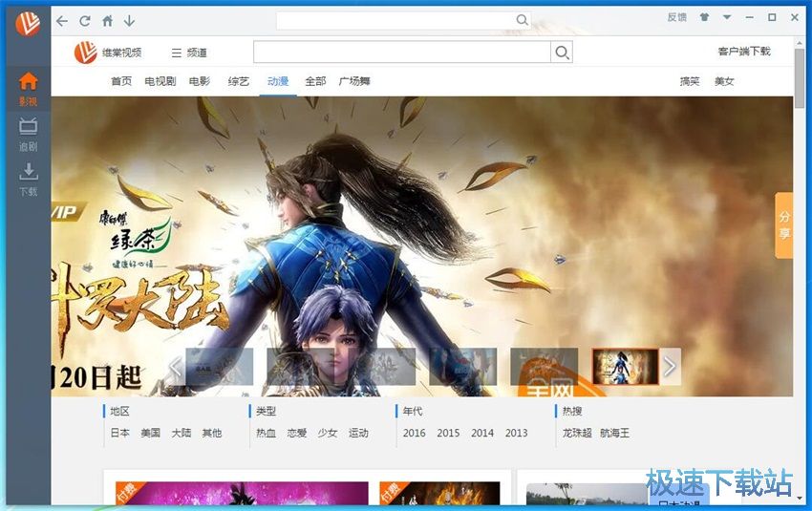This screenshot has height=511, width=812.
Task: Click the magnifier in the top address bar
Action: pos(522,20)
